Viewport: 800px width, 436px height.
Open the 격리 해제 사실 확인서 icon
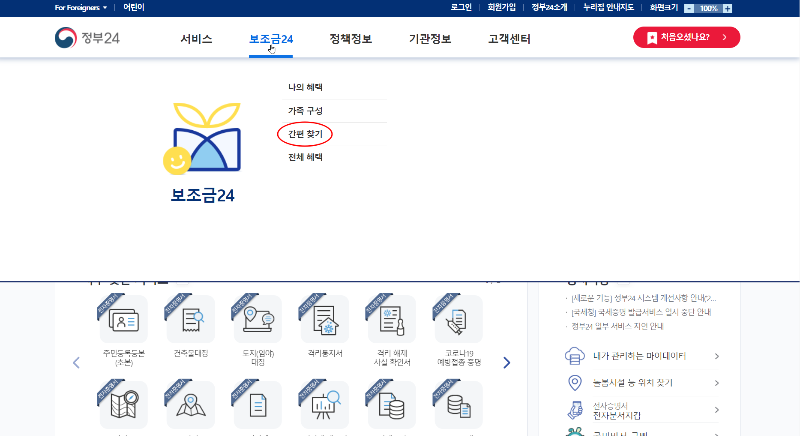click(x=392, y=319)
